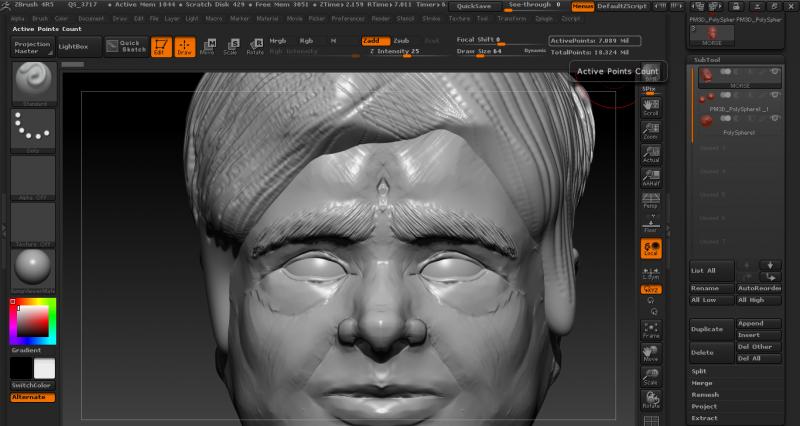Toggle visibility eye for top MORSE subtool
The image size is (800, 426).
[x=775, y=72]
